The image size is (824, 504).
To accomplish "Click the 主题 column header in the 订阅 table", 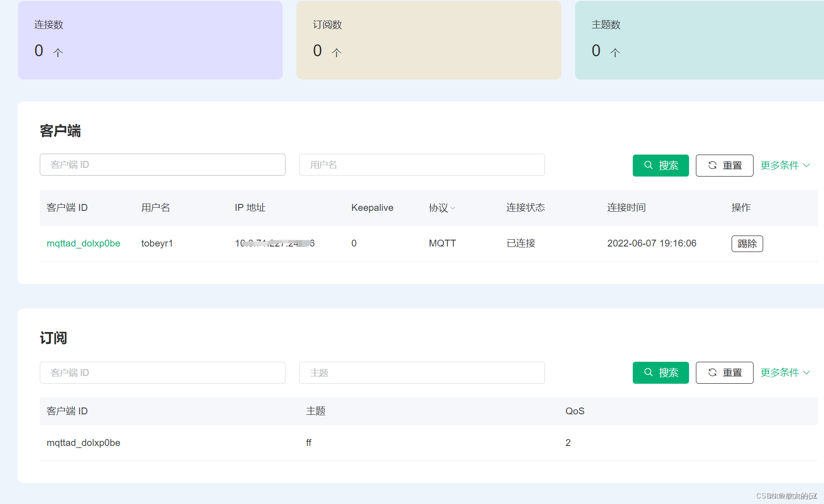I will pos(316,411).
